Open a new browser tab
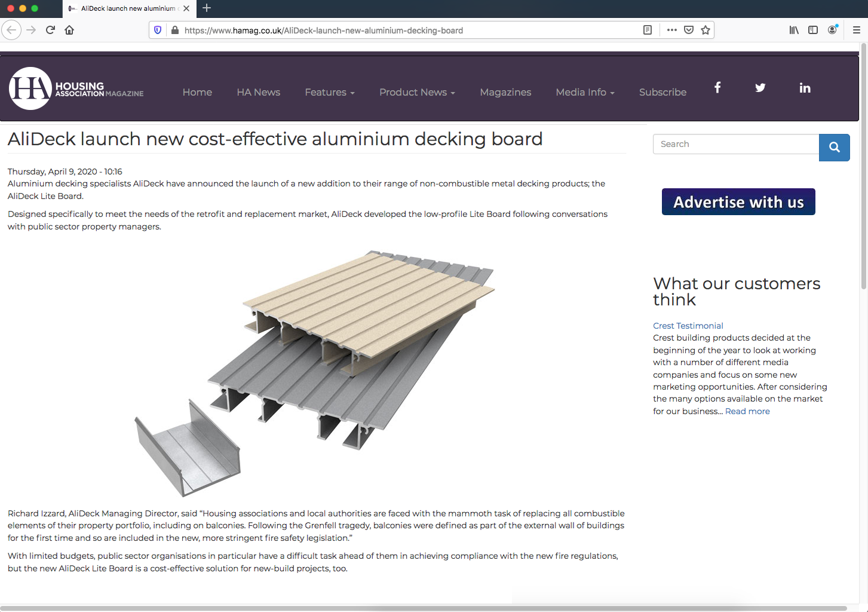This screenshot has height=612, width=868. point(207,8)
